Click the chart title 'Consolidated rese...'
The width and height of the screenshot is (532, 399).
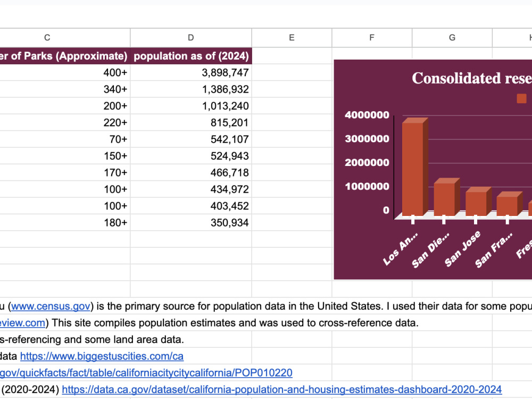(x=471, y=78)
